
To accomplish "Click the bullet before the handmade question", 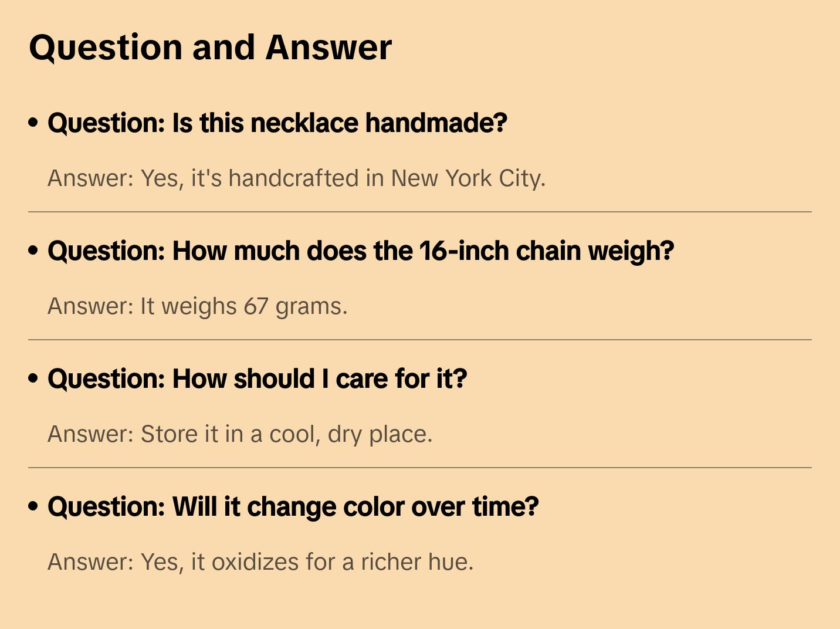I will click(33, 123).
